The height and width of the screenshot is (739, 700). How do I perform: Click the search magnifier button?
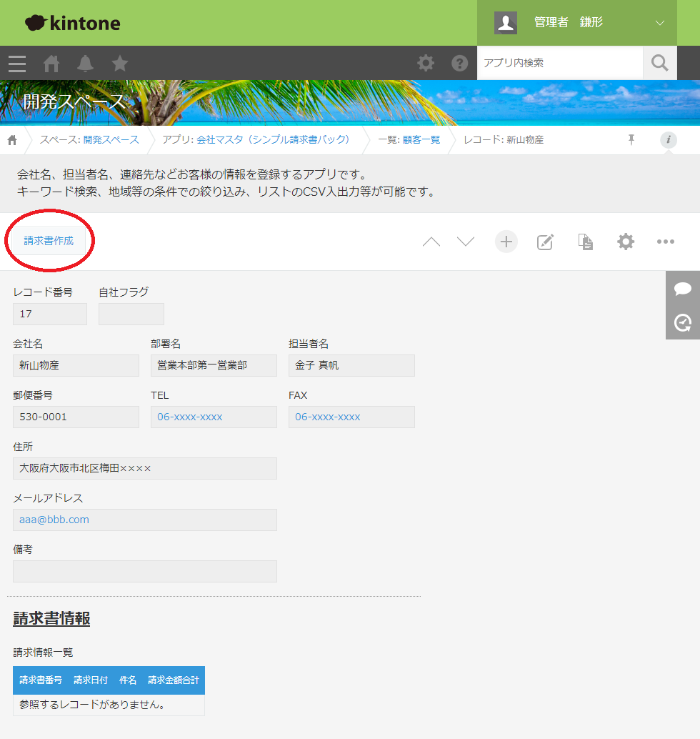[659, 63]
